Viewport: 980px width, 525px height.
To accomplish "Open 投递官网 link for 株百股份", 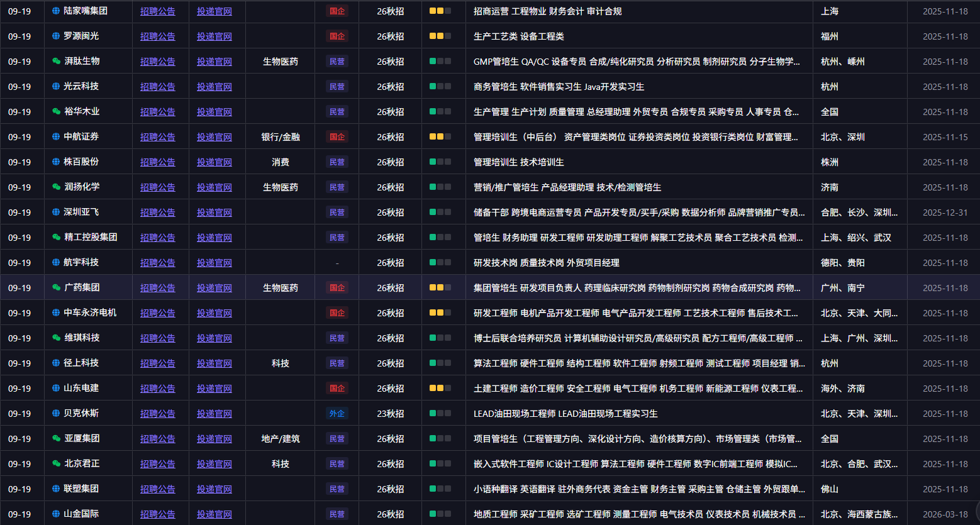I will point(214,162).
